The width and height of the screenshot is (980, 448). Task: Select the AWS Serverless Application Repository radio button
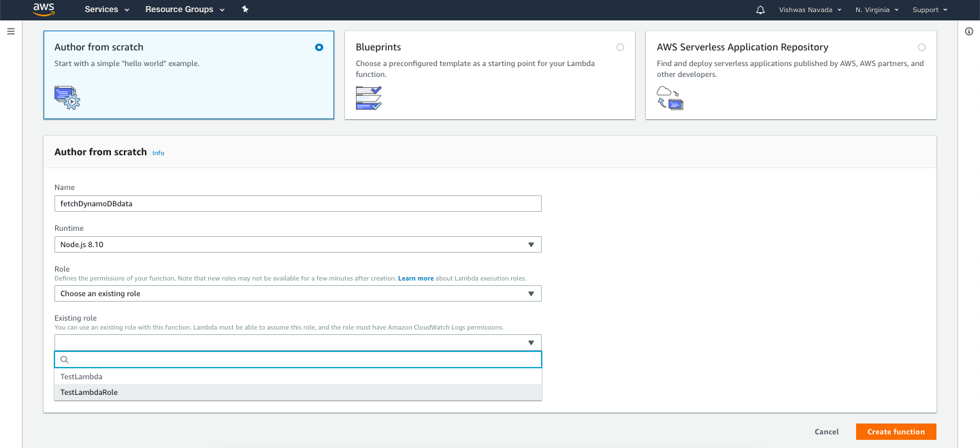pyautogui.click(x=922, y=47)
